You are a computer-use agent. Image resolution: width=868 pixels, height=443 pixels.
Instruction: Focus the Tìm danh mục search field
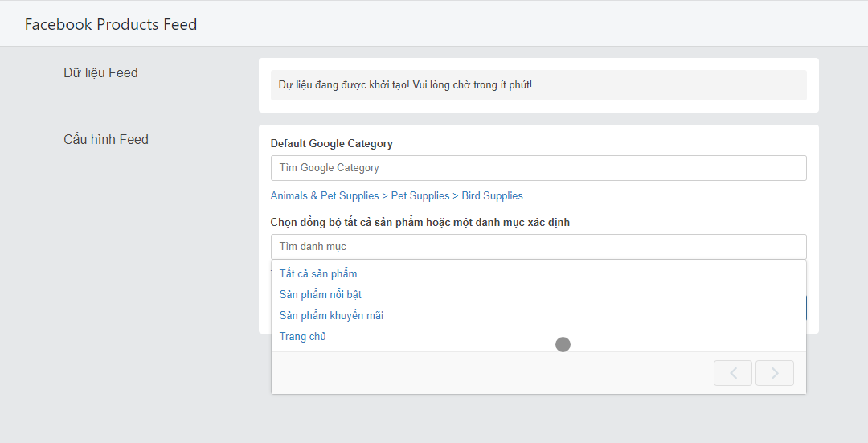coord(538,246)
